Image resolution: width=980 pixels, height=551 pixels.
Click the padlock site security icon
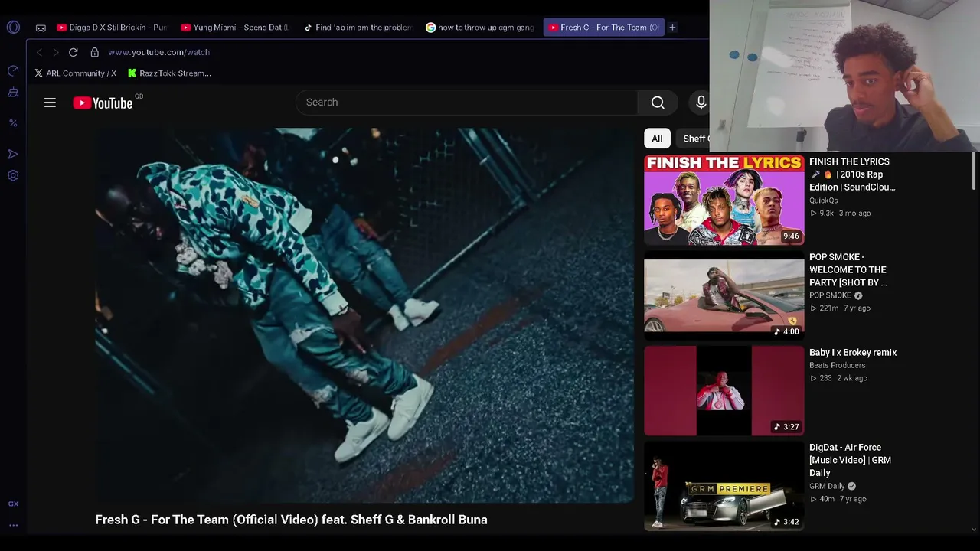point(94,52)
